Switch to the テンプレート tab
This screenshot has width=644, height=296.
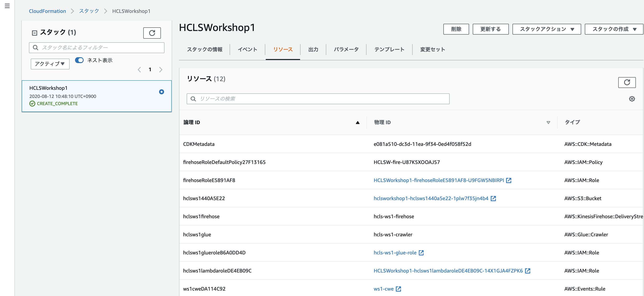[389, 50]
